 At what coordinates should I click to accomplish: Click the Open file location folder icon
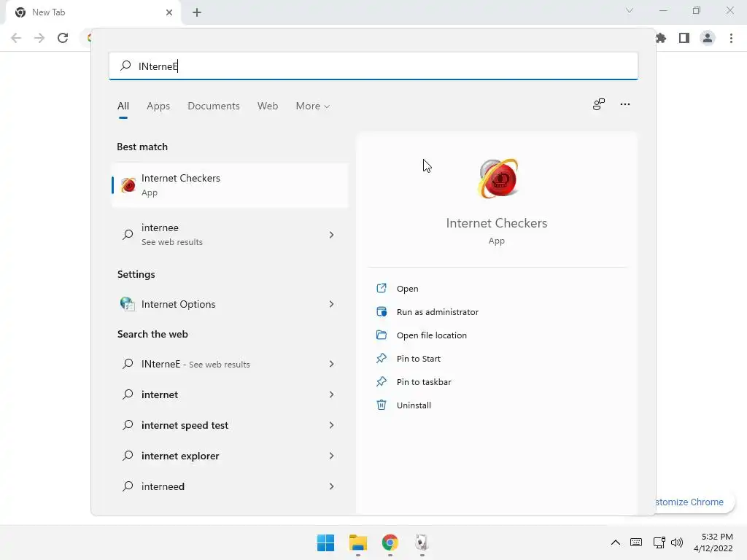382,335
